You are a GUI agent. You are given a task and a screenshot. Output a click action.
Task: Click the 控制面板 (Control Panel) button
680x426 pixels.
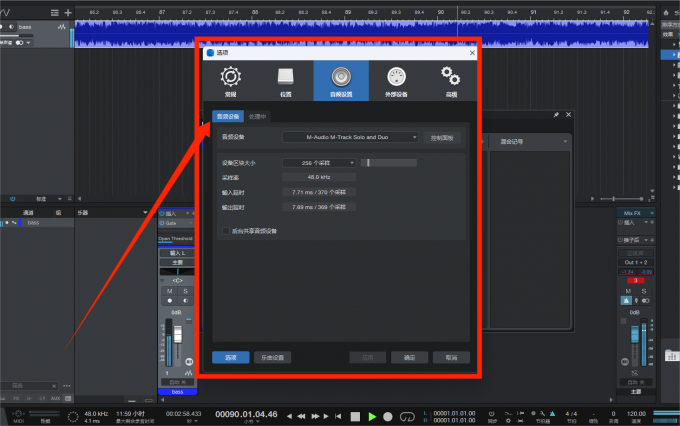pyautogui.click(x=441, y=137)
